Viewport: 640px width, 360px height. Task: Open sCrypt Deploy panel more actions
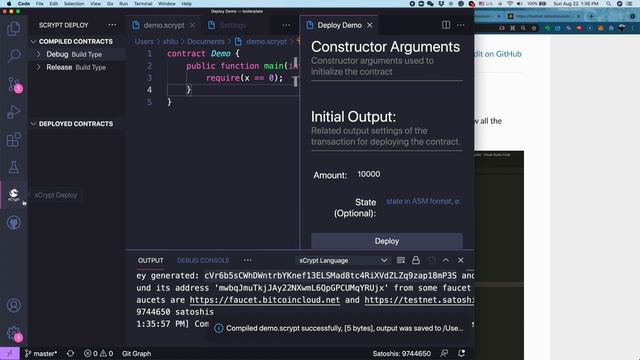[112, 25]
